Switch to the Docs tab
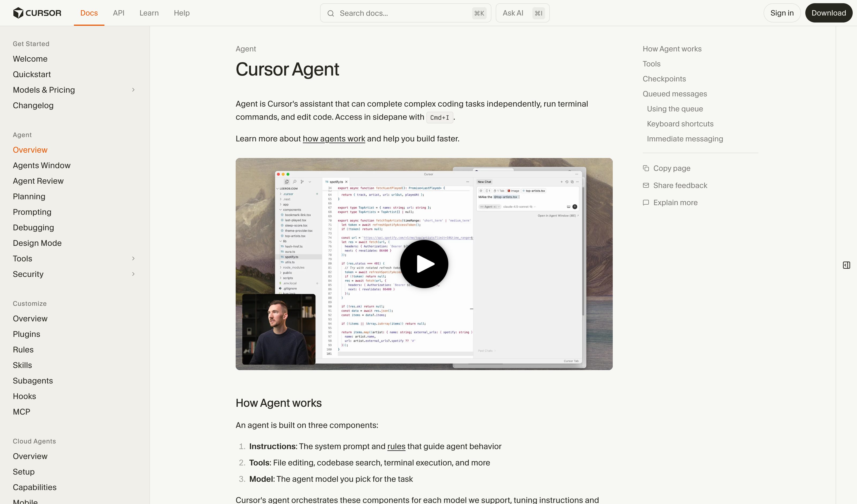Screen dimensions: 857x504 coord(89,13)
